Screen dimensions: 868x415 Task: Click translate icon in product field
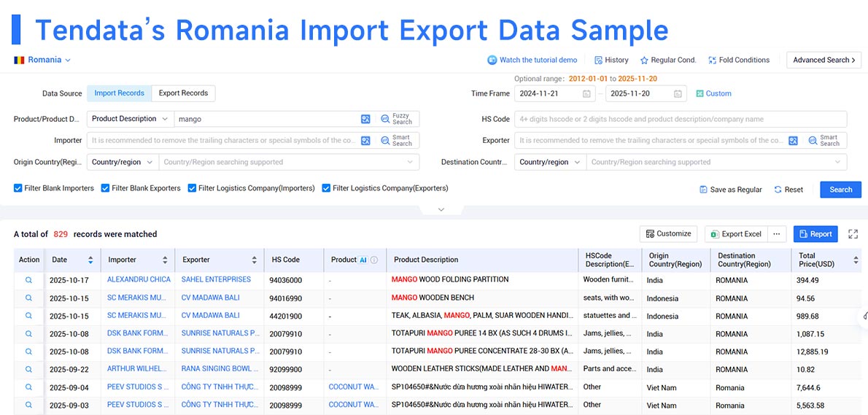click(365, 119)
